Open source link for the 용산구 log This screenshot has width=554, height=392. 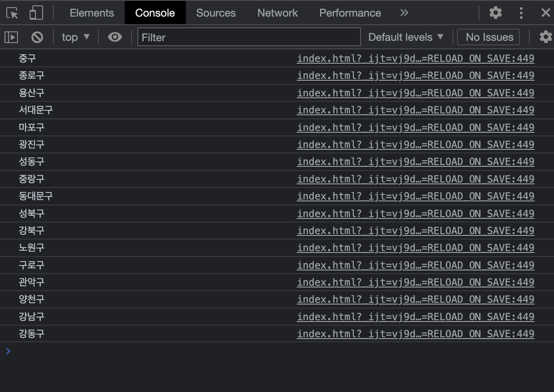pos(416,93)
